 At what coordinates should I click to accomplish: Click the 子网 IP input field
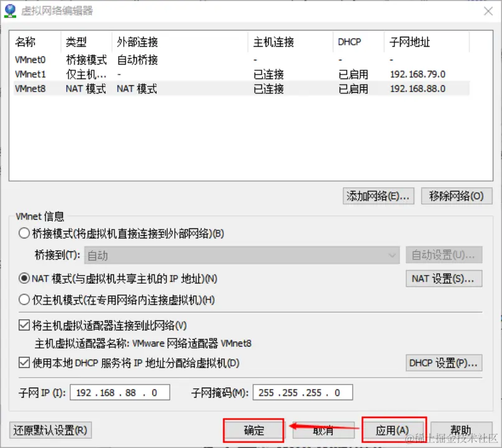coord(119,393)
